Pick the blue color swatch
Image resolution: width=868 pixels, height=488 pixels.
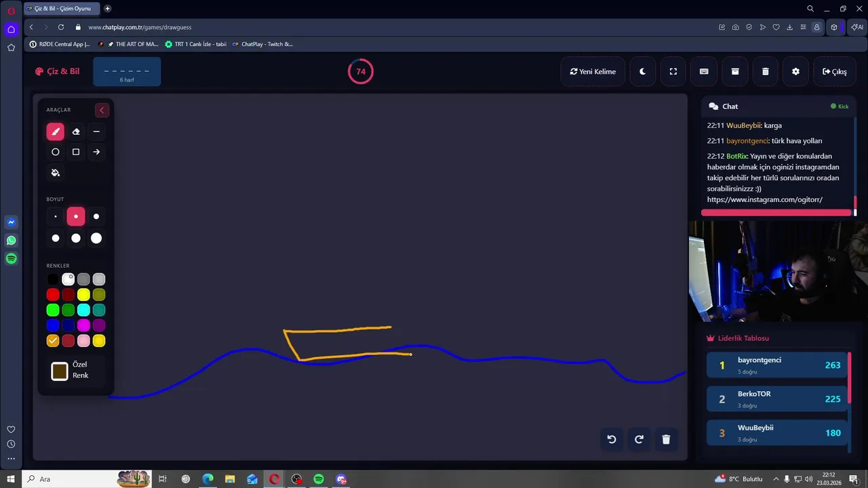[x=53, y=325]
